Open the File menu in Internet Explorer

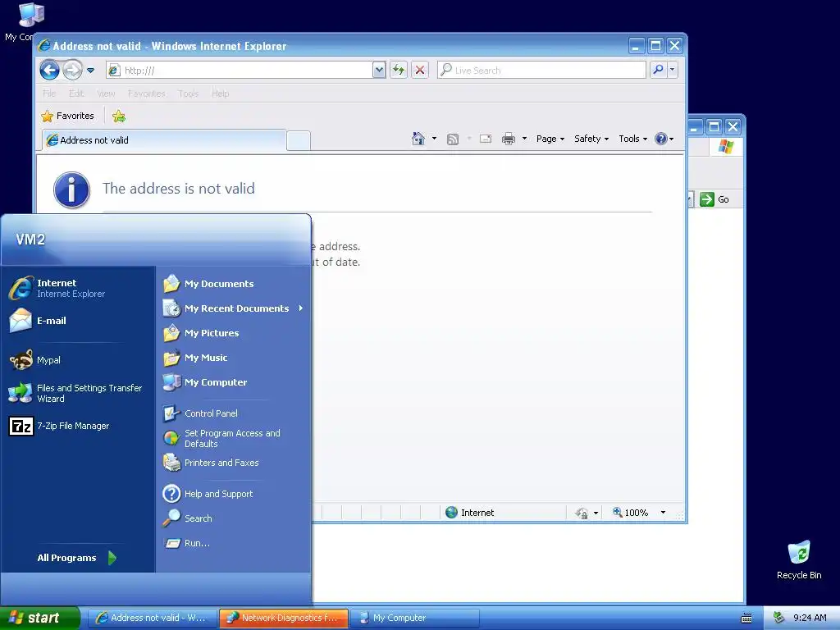point(49,94)
